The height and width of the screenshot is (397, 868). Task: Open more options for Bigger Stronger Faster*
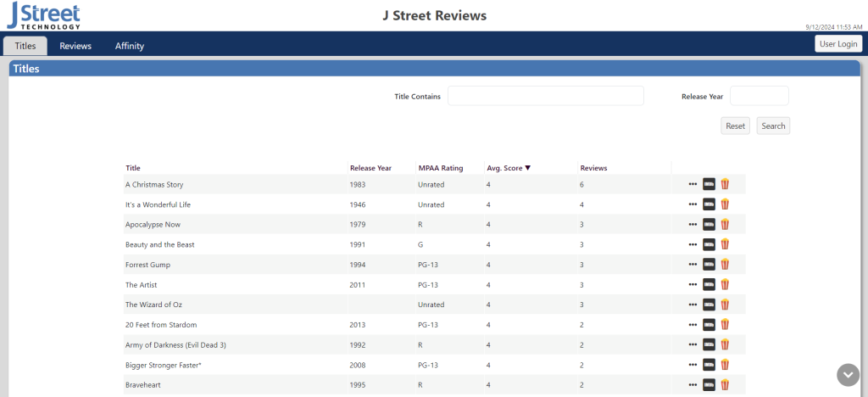coord(693,365)
